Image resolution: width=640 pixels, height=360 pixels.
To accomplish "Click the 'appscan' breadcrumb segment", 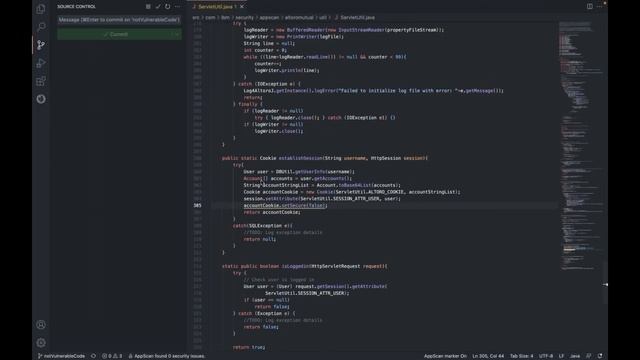I will click(269, 18).
